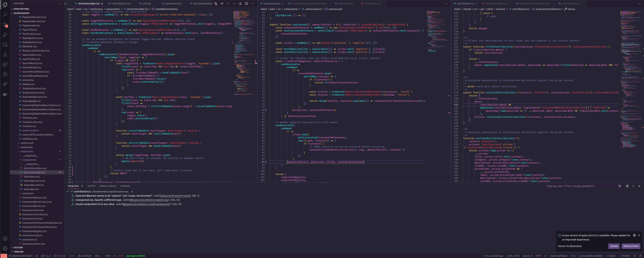
Task: Open more actions for useCarousel editor group
Action: (x=446, y=3)
